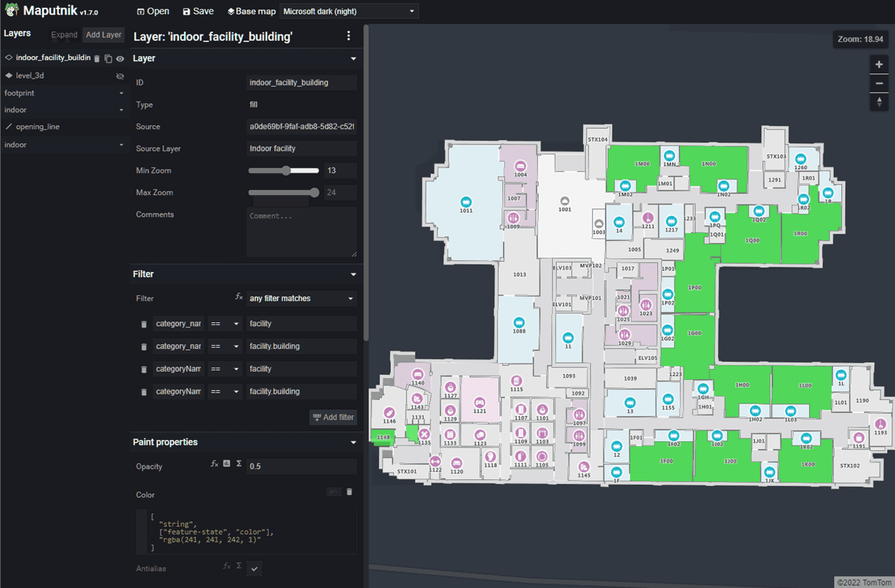Image resolution: width=895 pixels, height=588 pixels.
Task: Zoom in the map with plus button
Action: [879, 65]
